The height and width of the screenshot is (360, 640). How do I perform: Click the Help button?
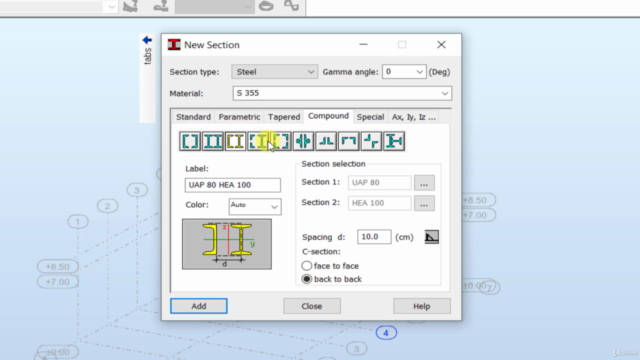point(422,306)
